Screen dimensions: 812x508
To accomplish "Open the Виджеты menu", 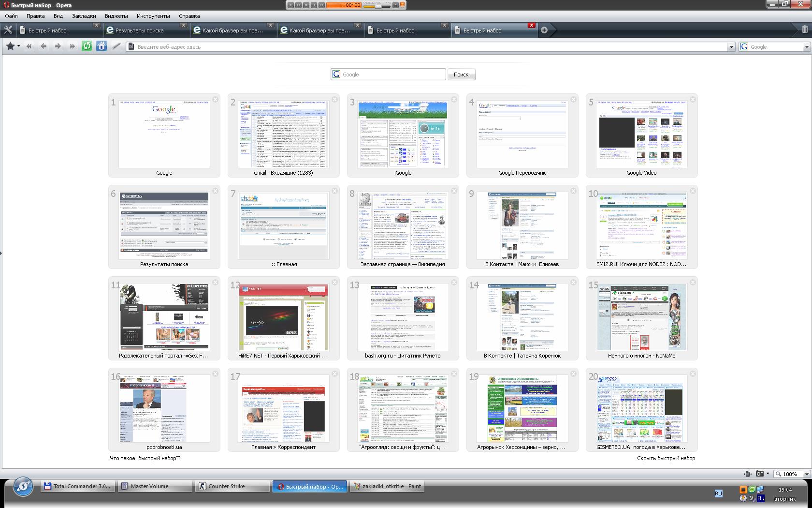I will click(116, 16).
